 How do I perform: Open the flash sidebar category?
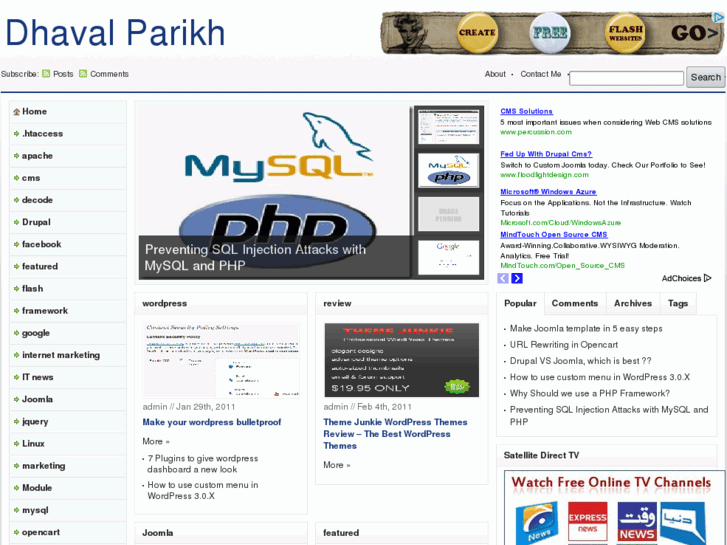point(68,289)
